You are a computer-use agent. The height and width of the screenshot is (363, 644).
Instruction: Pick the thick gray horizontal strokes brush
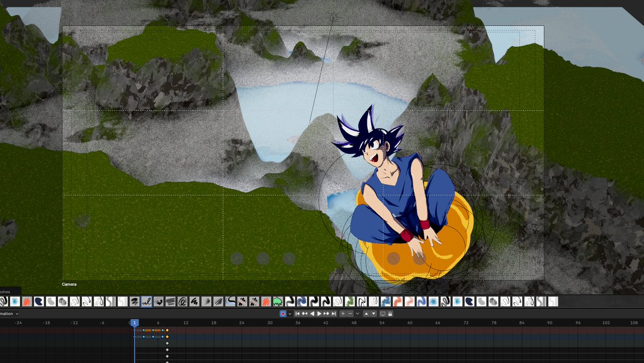[170, 302]
